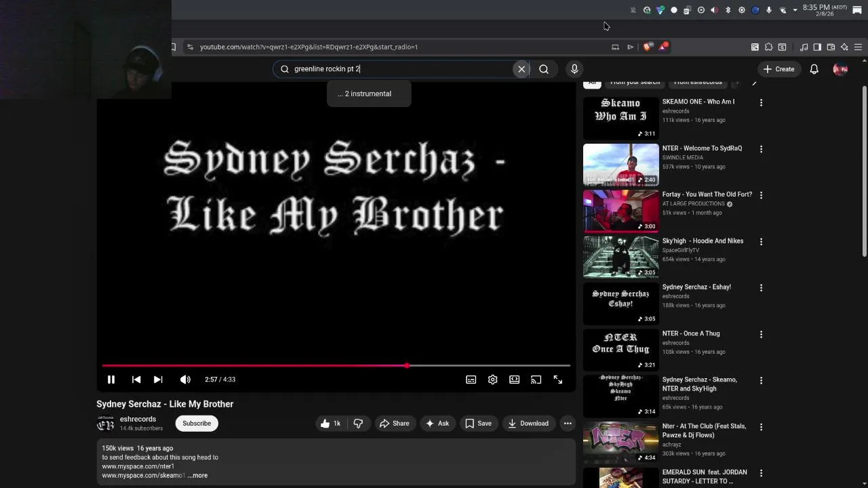Viewport: 868px width, 488px height.
Task: Open the Create menu button
Action: 778,69
